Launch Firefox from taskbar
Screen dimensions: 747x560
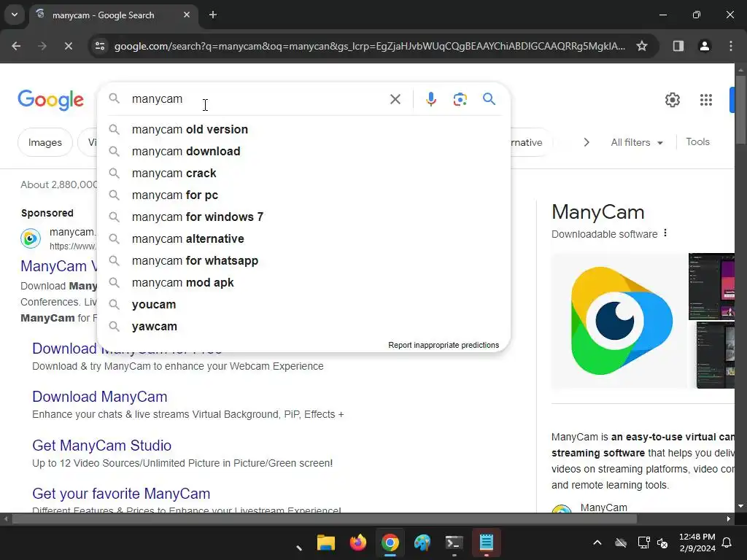357,542
